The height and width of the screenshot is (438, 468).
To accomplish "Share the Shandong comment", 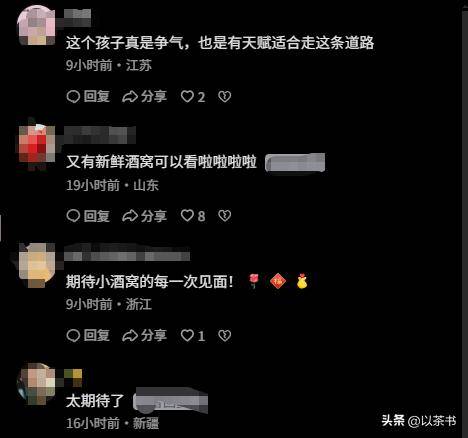I will pos(144,216).
